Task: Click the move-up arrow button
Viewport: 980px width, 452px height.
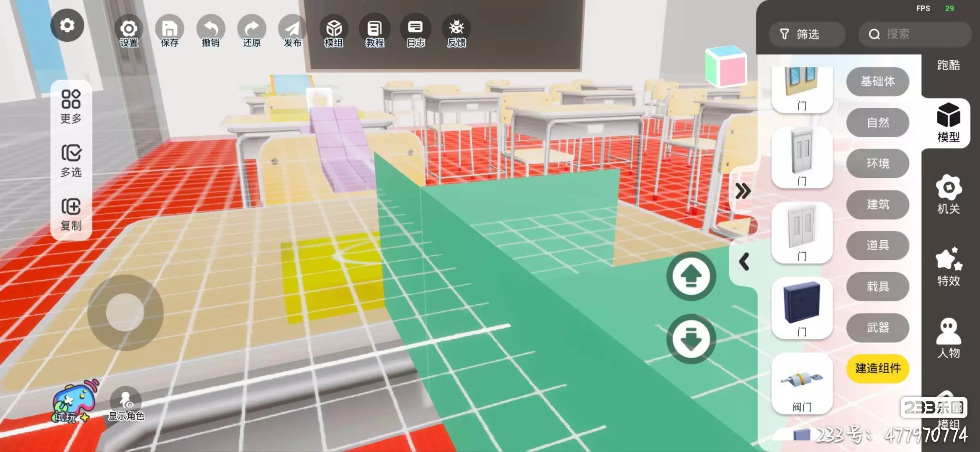Action: pos(691,276)
